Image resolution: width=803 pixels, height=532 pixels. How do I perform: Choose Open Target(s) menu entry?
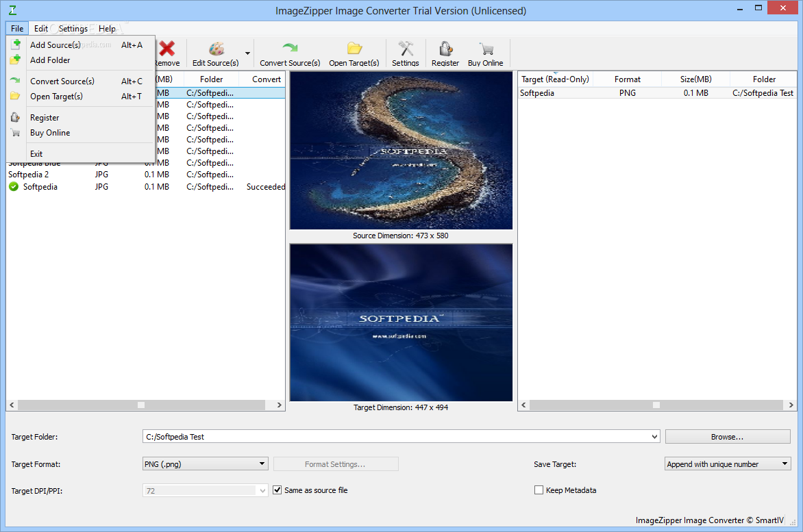[x=81, y=96]
